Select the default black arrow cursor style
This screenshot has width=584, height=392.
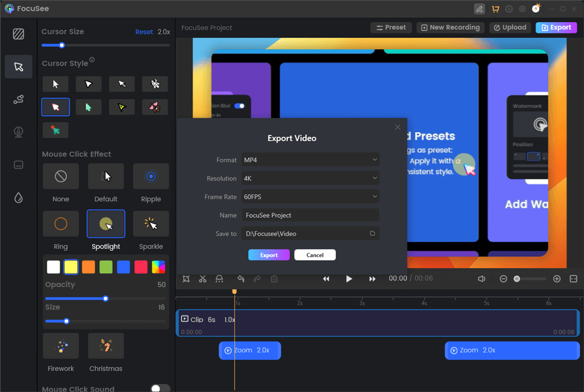tap(55, 84)
